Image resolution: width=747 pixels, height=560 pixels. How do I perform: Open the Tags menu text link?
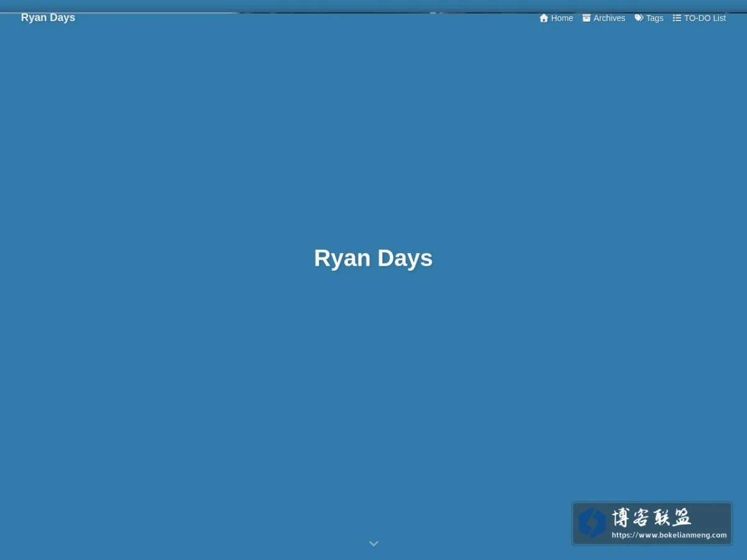pyautogui.click(x=655, y=18)
